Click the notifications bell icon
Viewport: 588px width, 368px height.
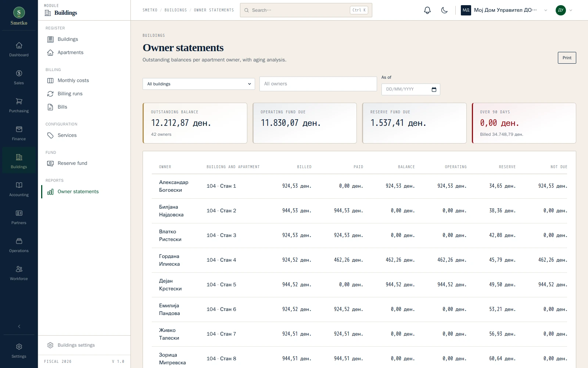coord(427,10)
